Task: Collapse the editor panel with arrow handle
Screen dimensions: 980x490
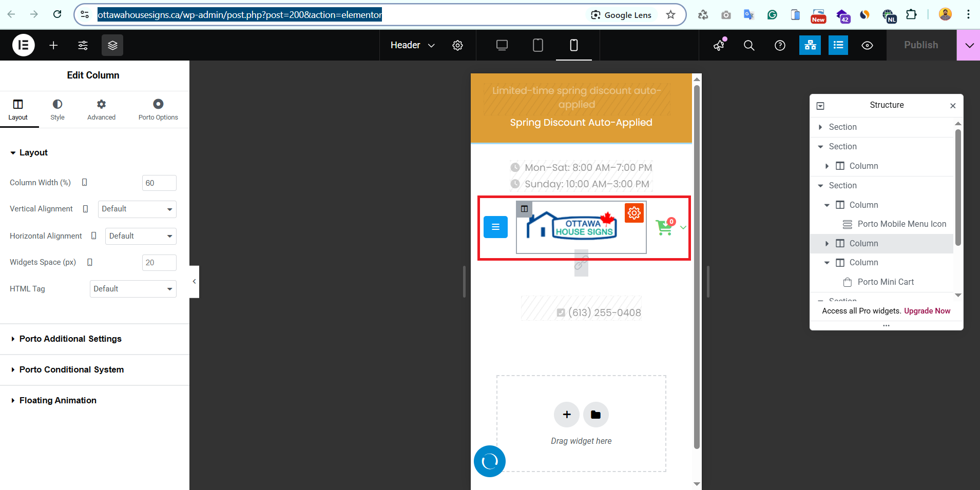Action: (194, 281)
